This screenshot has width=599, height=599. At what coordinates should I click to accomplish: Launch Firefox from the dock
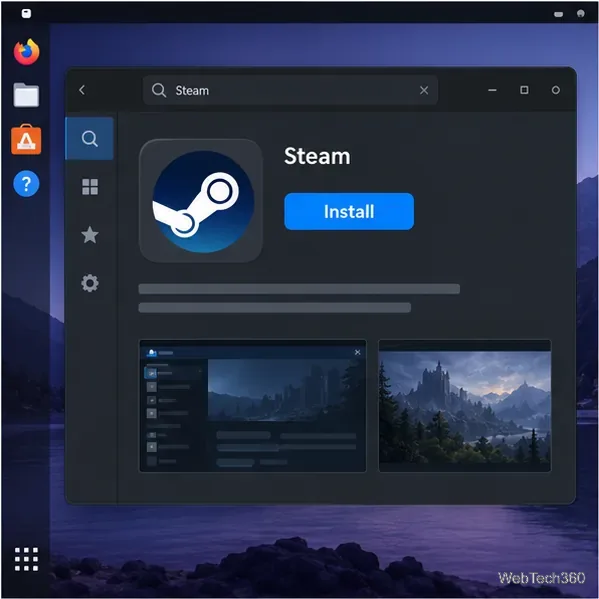point(26,52)
